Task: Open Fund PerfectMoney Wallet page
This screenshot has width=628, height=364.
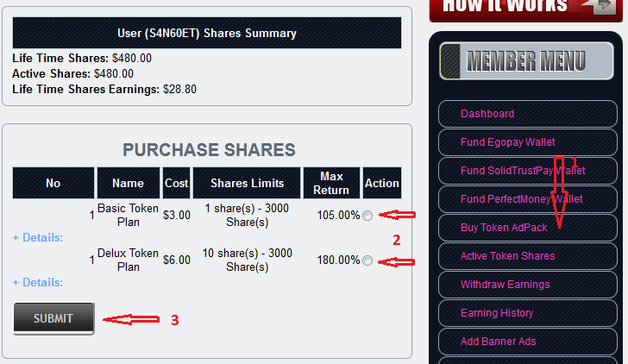Action: pos(521,199)
